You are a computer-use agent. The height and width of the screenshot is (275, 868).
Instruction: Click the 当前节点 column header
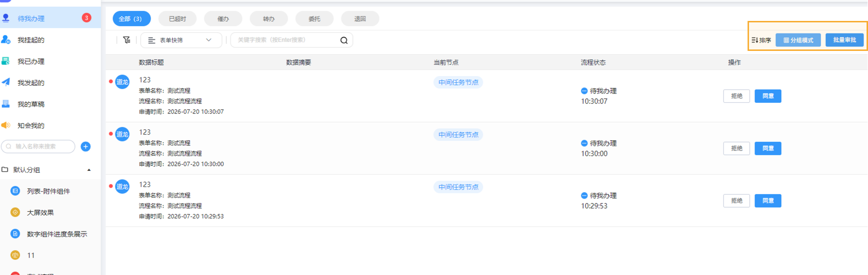(446, 62)
